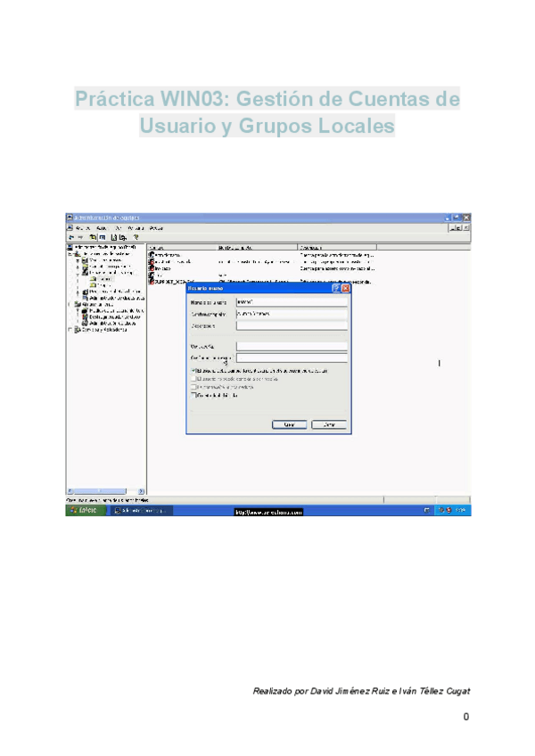Select the Administrador de dispositivos tree item
535x756 pixels.
click(x=117, y=298)
